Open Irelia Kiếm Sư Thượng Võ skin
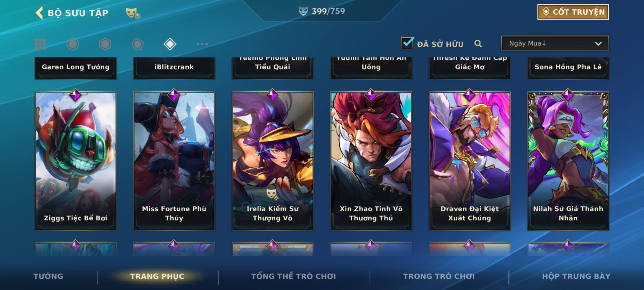Screen dimensions: 644x290 click(273, 161)
